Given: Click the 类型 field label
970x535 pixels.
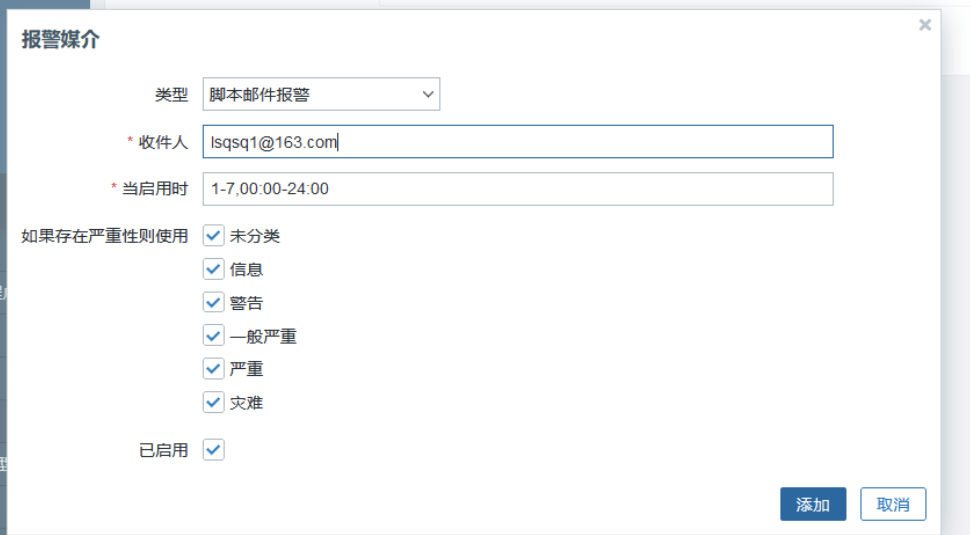Looking at the screenshot, I should [x=171, y=94].
